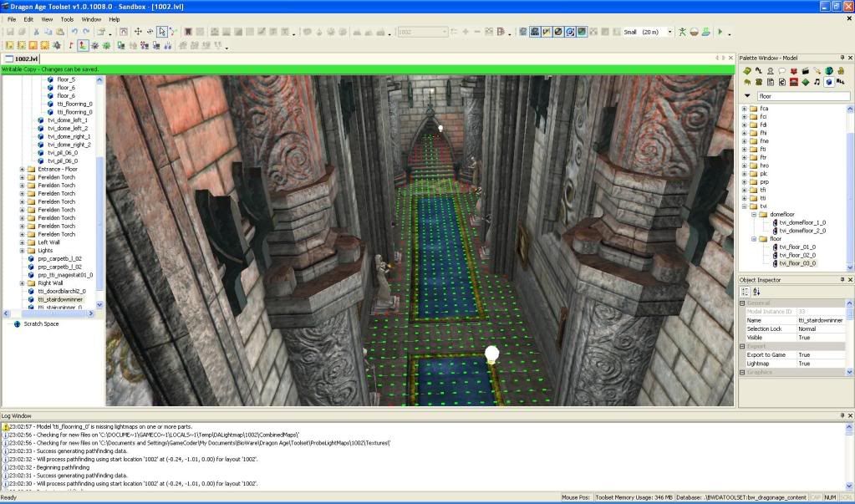Screen dimensions: 855x504
Task: Click the green running figure icon
Action: pos(682,32)
